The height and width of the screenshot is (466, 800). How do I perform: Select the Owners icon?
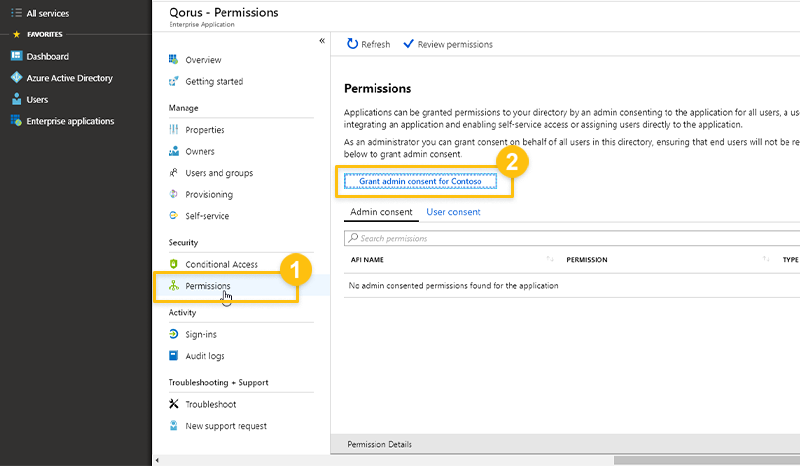tap(174, 152)
